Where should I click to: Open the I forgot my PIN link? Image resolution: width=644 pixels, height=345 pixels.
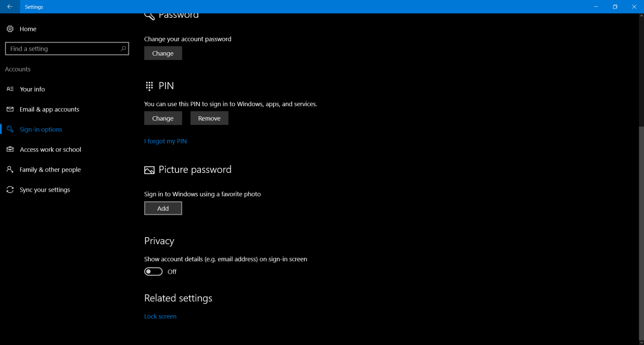(x=165, y=141)
